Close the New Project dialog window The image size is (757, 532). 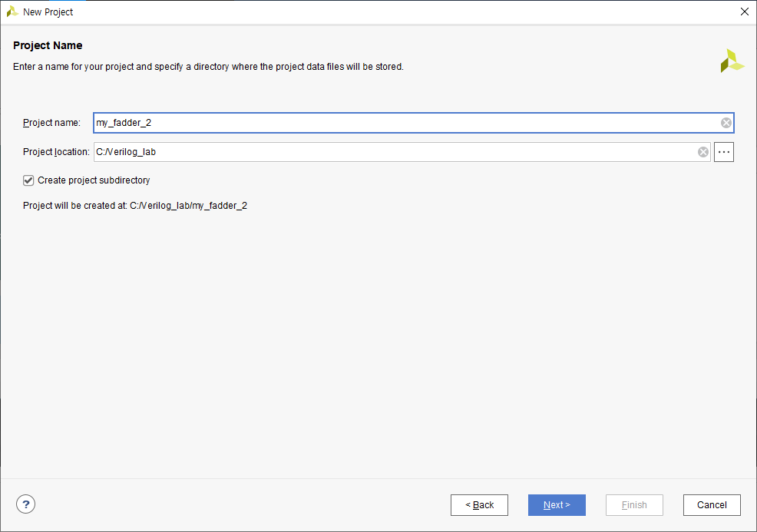coord(745,12)
